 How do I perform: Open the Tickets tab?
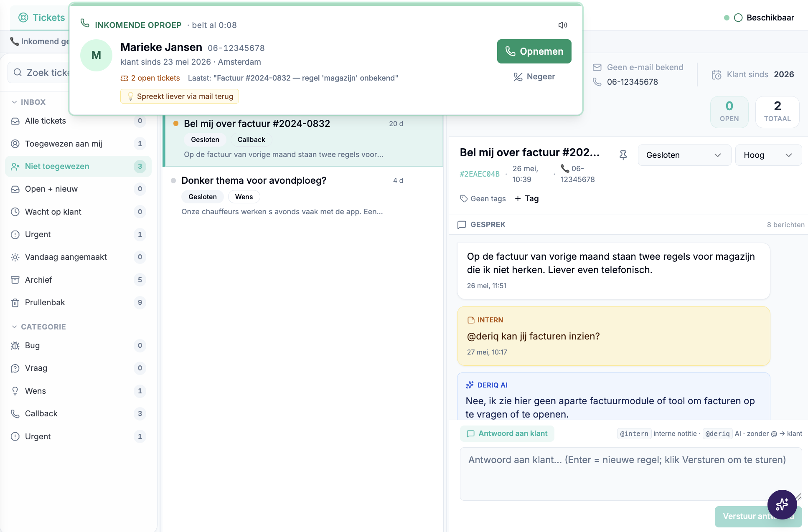(x=42, y=18)
